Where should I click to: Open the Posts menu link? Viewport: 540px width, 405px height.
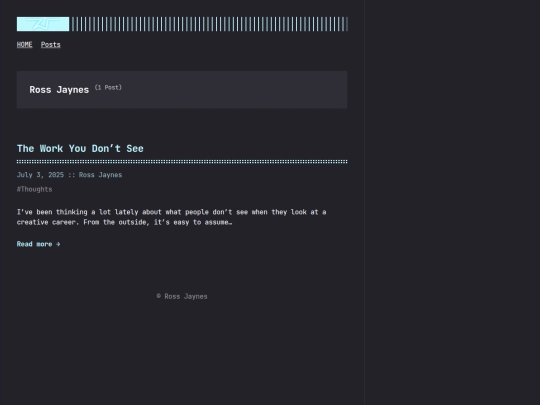pyautogui.click(x=51, y=44)
